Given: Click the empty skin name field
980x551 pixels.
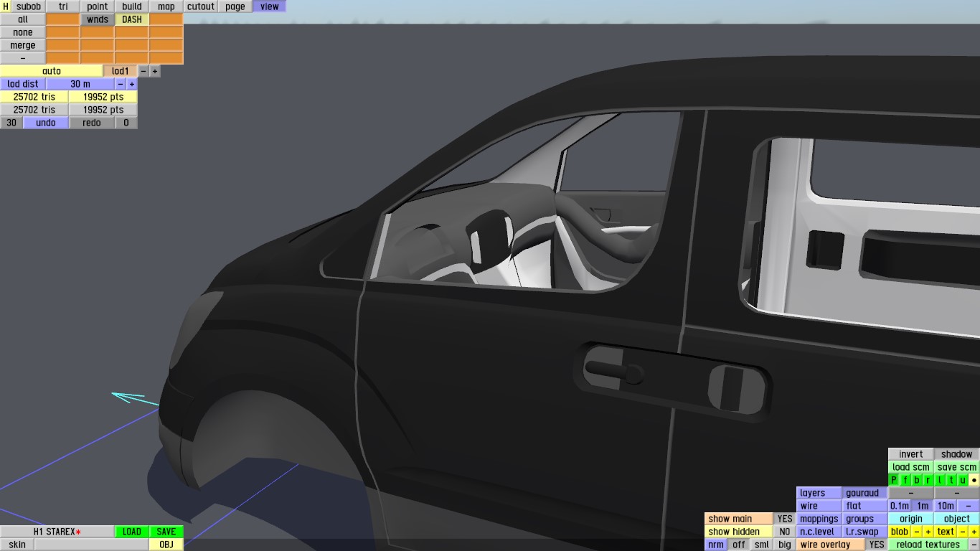Looking at the screenshot, I should [x=92, y=545].
